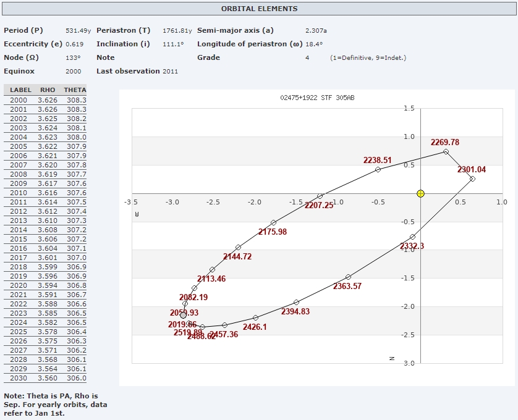Click the 2301.04 orbit point circle
518x420 pixels.
tap(472, 178)
